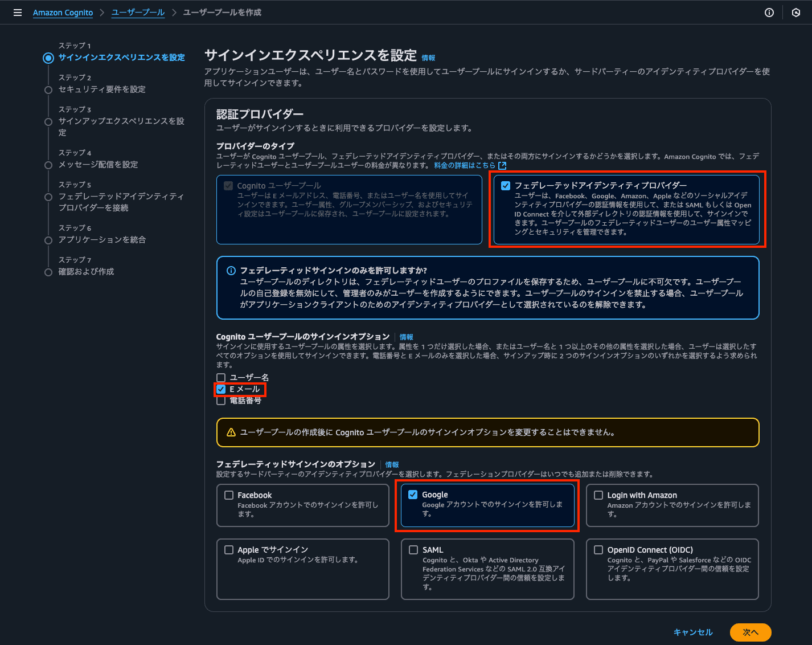Open 情報 link for フェデレーティッドサインインのオプション
812x645 pixels.
(x=392, y=465)
